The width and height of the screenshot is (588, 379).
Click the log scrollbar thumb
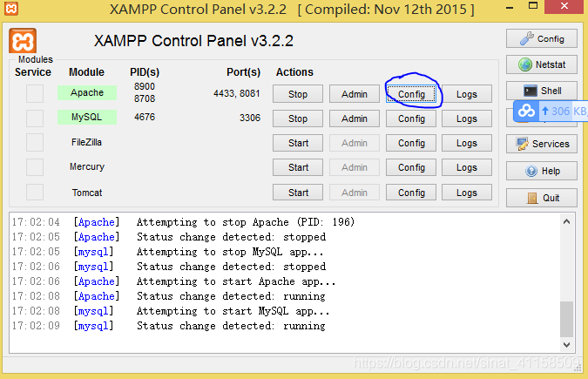coord(566,319)
